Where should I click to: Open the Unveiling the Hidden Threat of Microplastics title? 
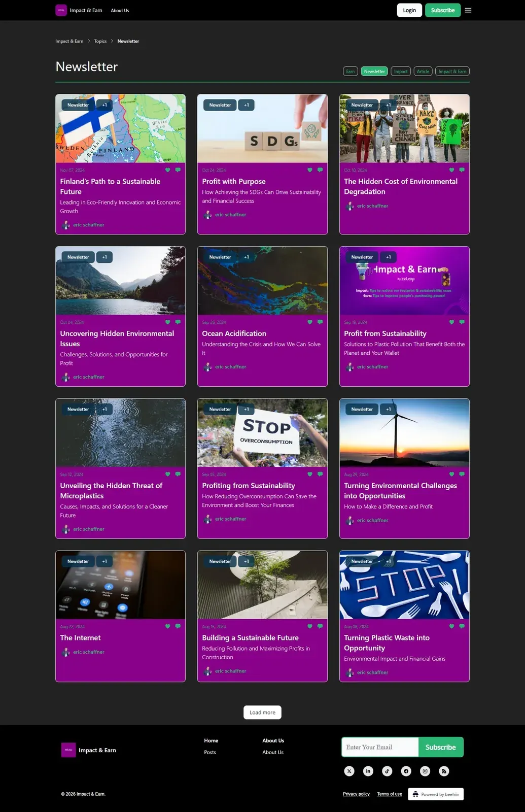[x=111, y=491]
